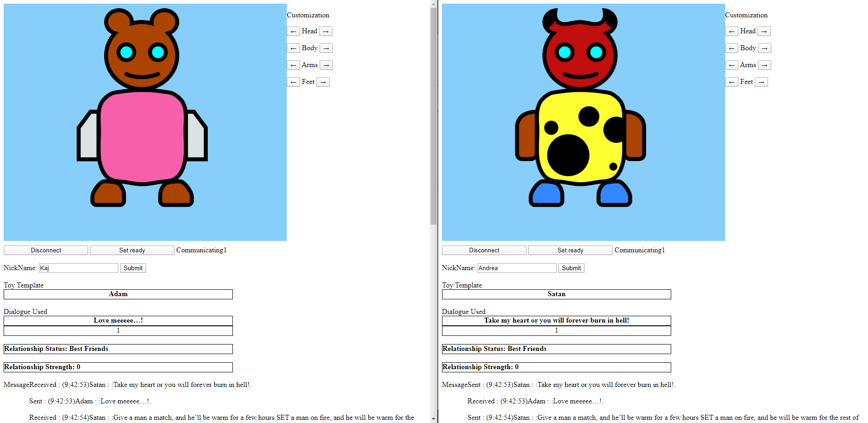The image size is (868, 423).
Task: Click next Arms arrow in left pane
Action: (326, 65)
